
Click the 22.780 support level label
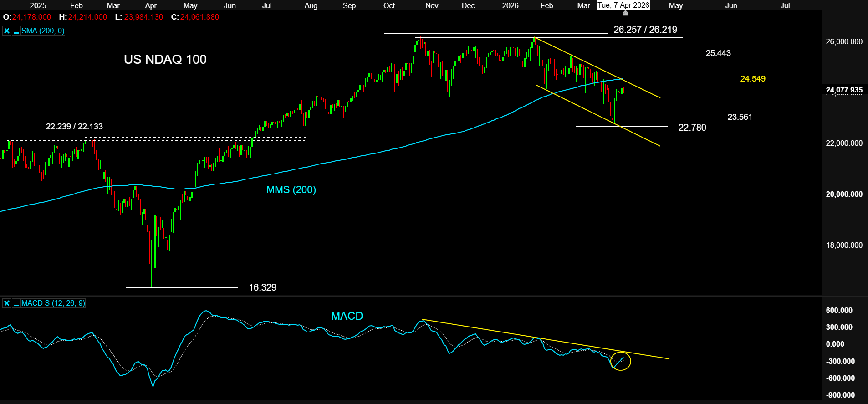[x=692, y=128]
